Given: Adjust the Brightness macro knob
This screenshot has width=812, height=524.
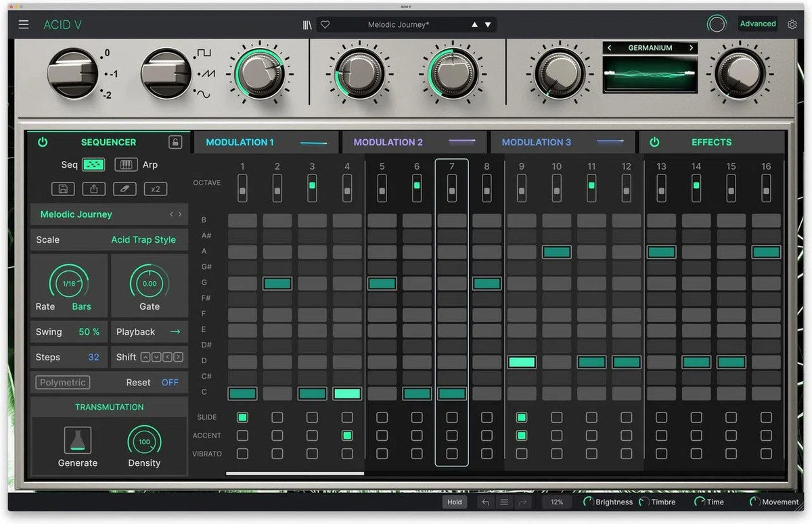Looking at the screenshot, I should tap(588, 502).
